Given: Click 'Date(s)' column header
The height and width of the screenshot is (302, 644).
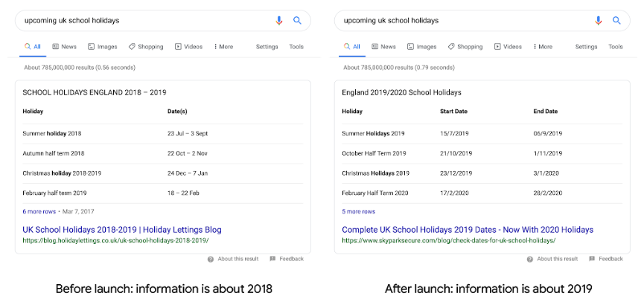Looking at the screenshot, I should pyautogui.click(x=177, y=111).
